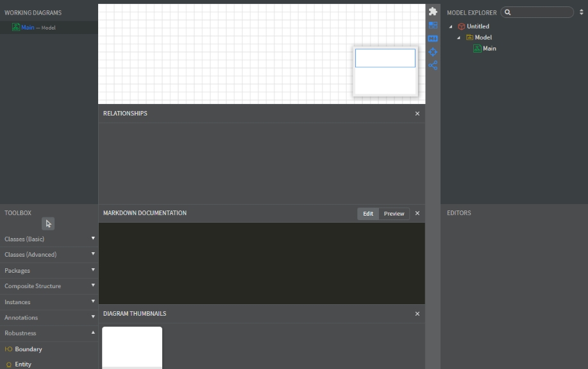Select Main diagram in Model Explorer

(x=489, y=48)
